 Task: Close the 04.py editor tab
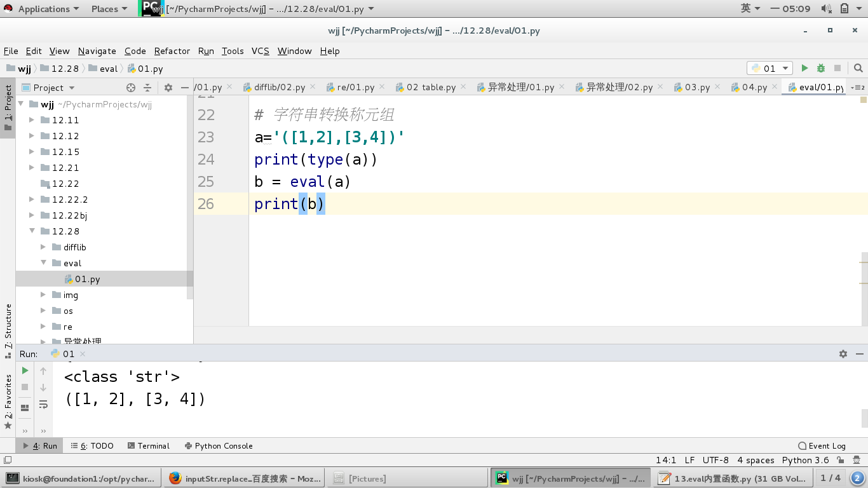(x=775, y=87)
